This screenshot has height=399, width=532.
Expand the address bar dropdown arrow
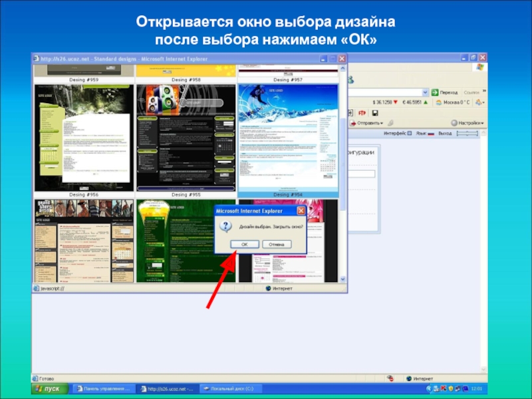(424, 92)
